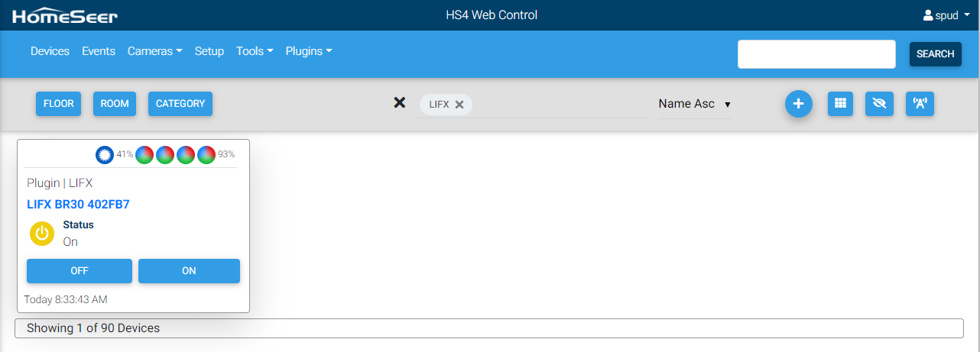Expand the Plugins dropdown menu

(309, 51)
